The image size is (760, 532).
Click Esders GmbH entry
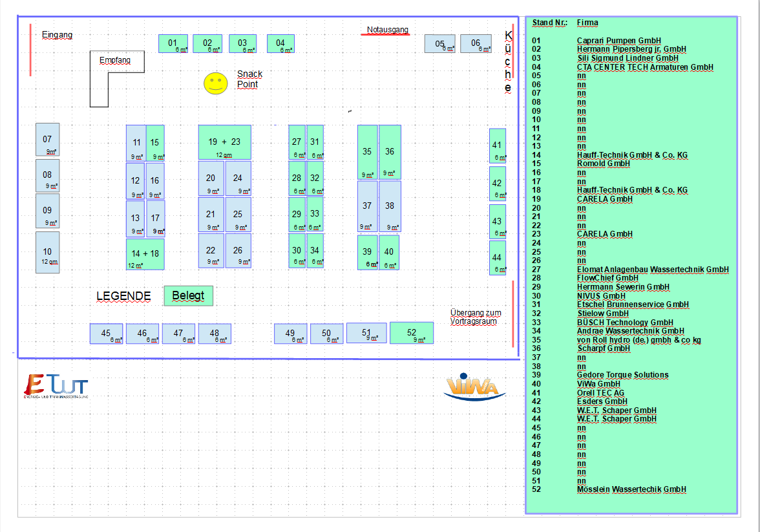click(602, 401)
